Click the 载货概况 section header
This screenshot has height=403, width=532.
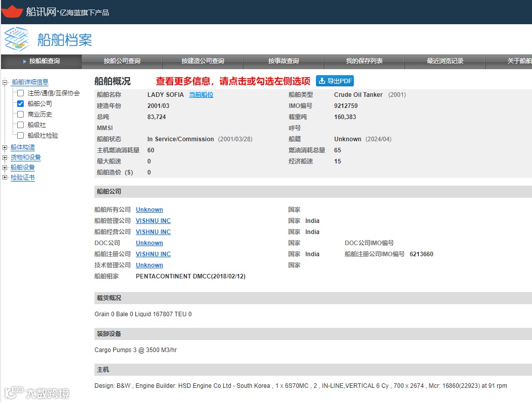313,298
